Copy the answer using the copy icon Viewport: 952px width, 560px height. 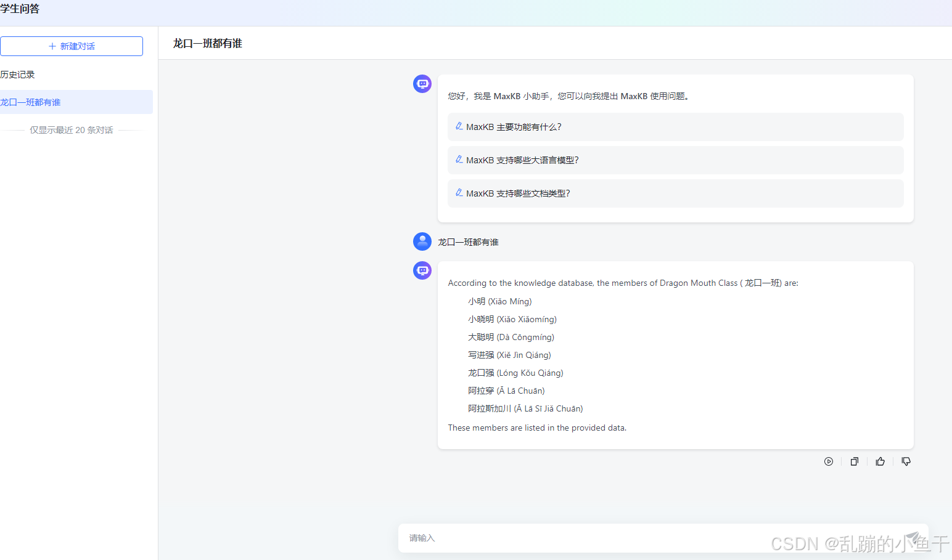(x=855, y=461)
